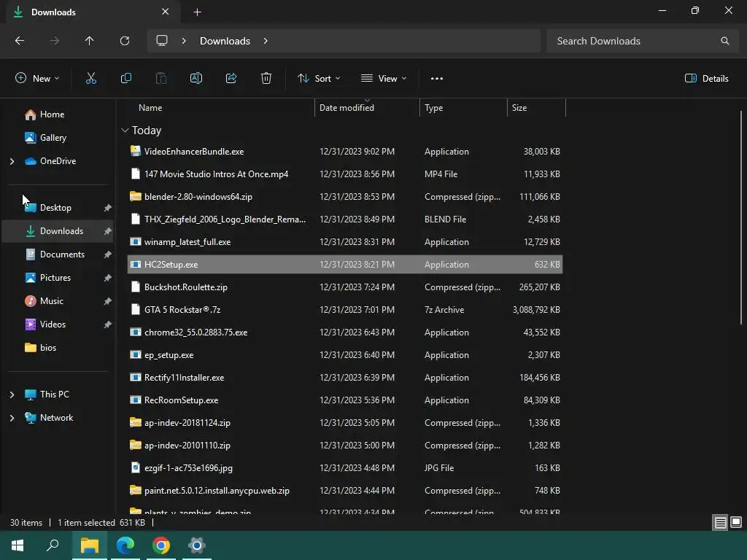Switch to large thumbnails view icon in status bar
The height and width of the screenshot is (560, 747).
[736, 523]
